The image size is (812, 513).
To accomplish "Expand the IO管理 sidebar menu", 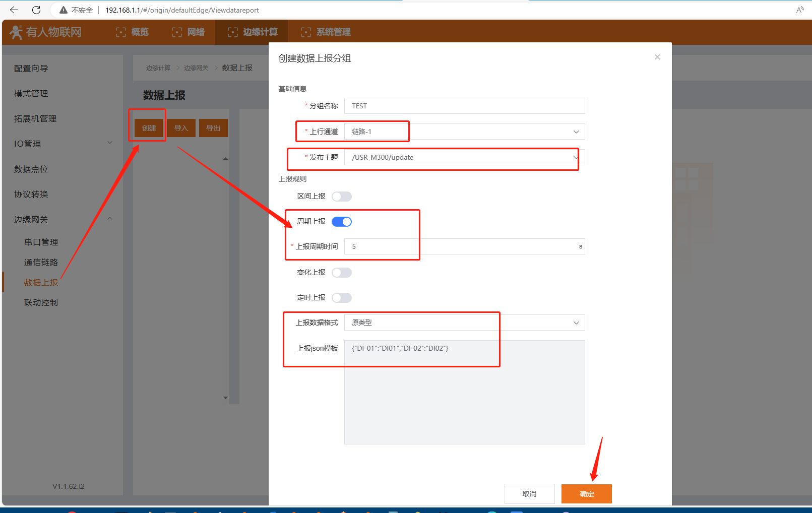I will pos(63,144).
